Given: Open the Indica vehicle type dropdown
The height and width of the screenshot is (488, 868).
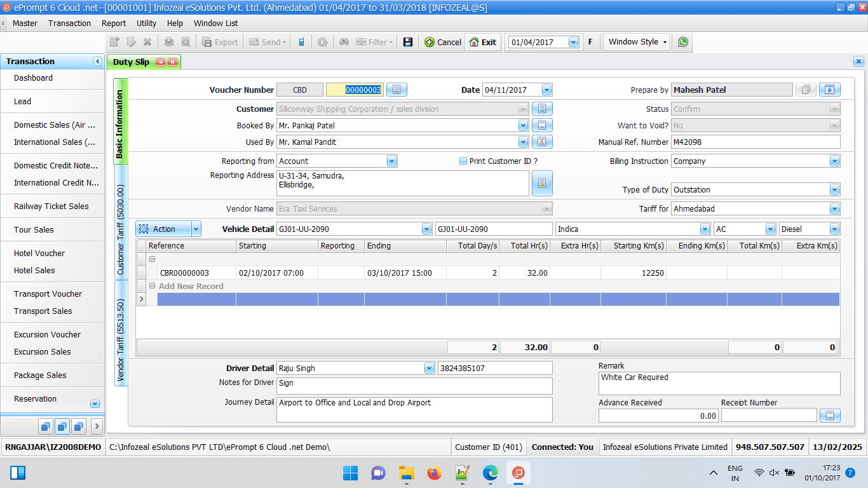Looking at the screenshot, I should pos(705,229).
